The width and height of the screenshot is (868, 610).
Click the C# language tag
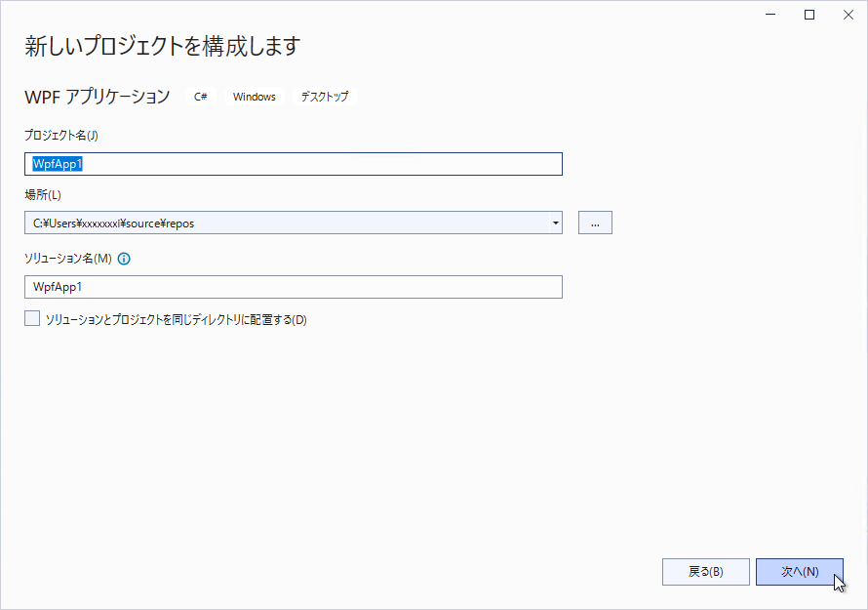pyautogui.click(x=200, y=97)
